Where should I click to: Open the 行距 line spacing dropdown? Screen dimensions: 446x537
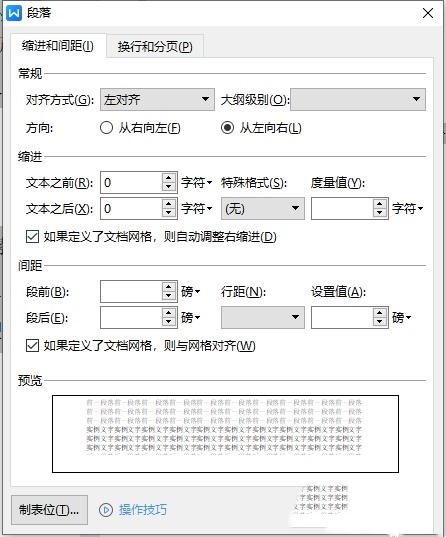(263, 317)
